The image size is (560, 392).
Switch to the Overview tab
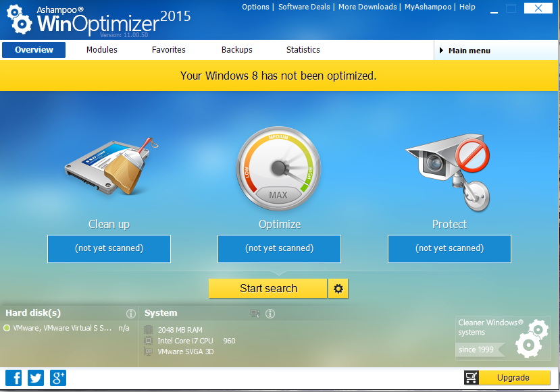click(x=34, y=49)
